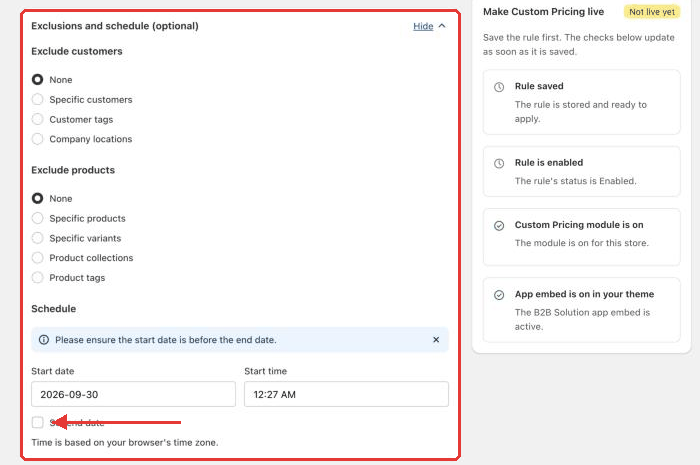Choose Product collections exclusion option
This screenshot has height=465, width=700.
tap(38, 257)
